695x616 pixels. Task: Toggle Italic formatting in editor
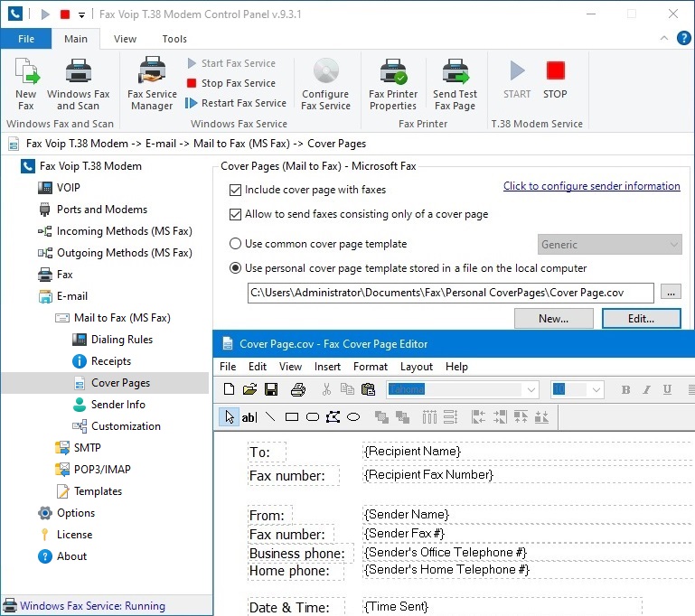click(x=647, y=389)
